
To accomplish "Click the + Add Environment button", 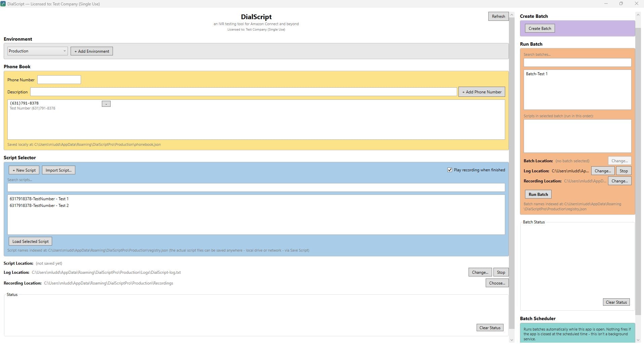I will click(92, 51).
